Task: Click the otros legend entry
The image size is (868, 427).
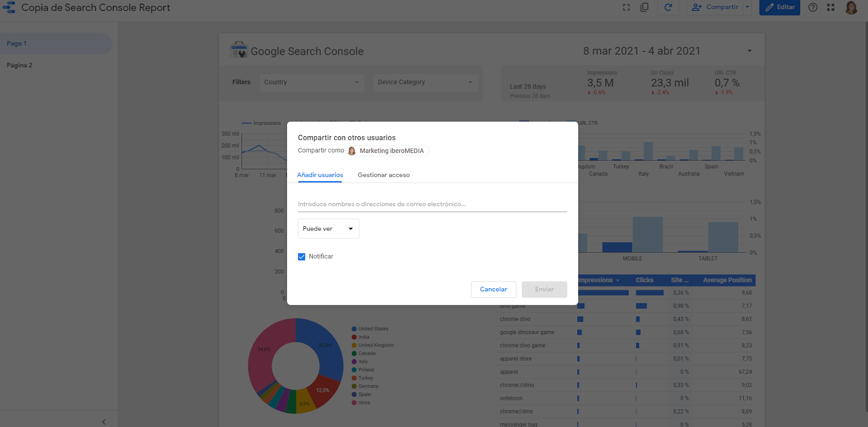Action: (361, 403)
